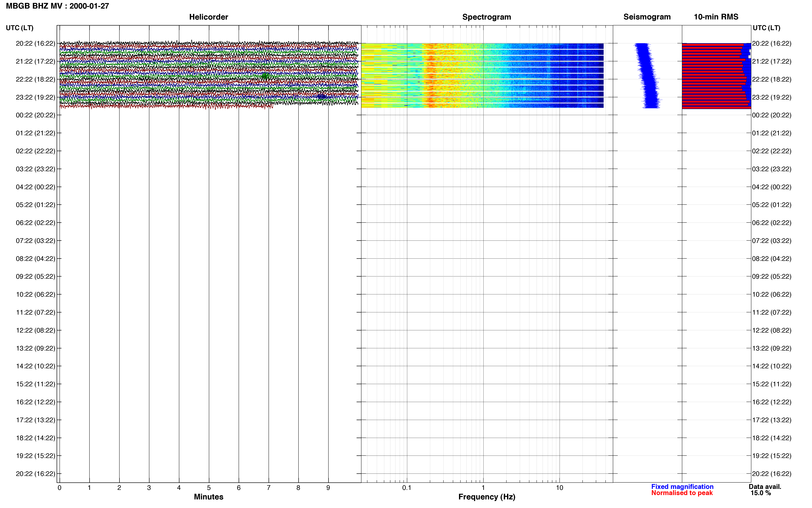Click left time label '14:22 (10:22)'

point(36,366)
